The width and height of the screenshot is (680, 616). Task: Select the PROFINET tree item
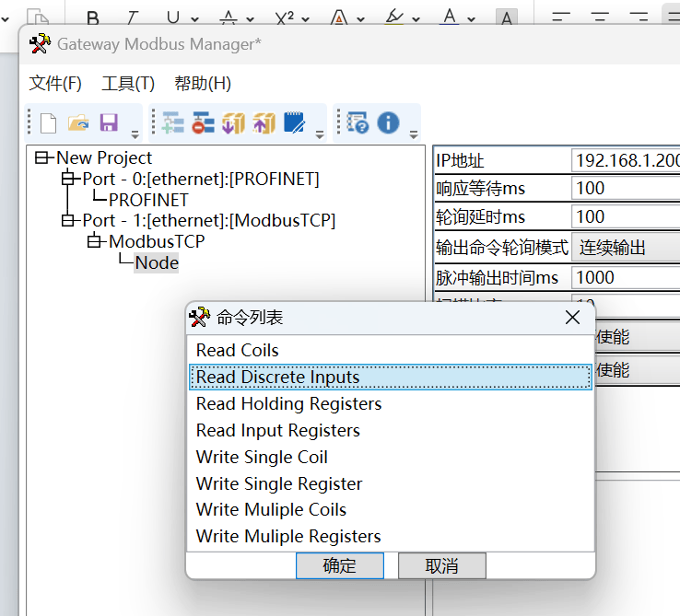148,200
